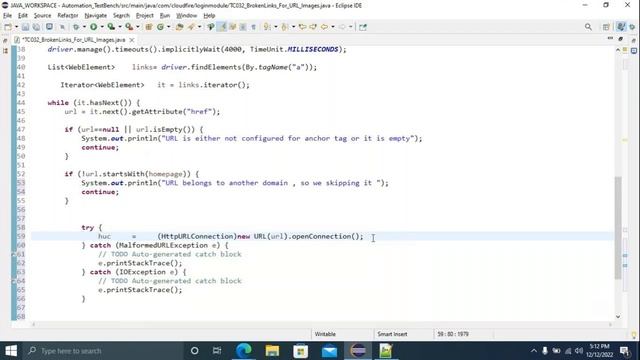Run the program with green Run button
This screenshot has height=360, width=640.
93,27
